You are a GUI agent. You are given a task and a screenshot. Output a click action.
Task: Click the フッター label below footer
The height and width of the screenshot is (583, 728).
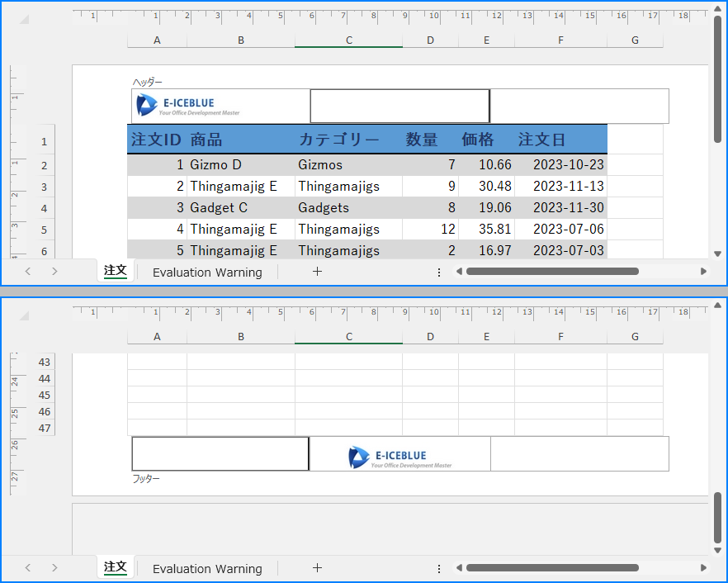click(146, 478)
